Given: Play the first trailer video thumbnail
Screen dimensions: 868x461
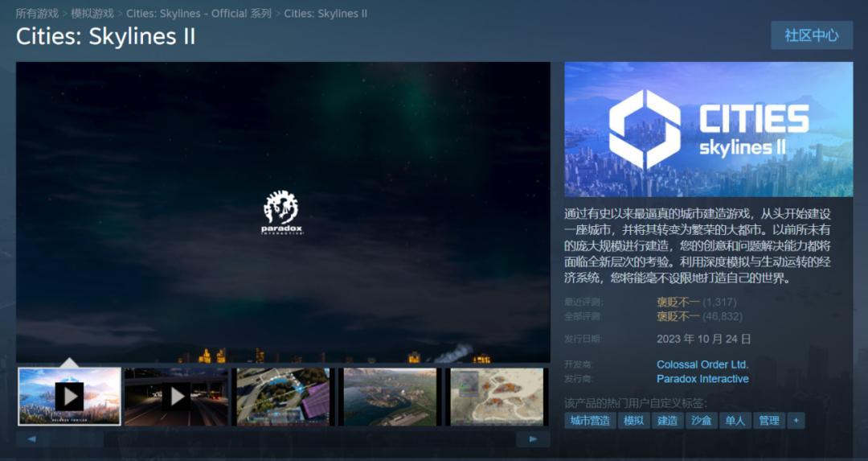Looking at the screenshot, I should 69,397.
